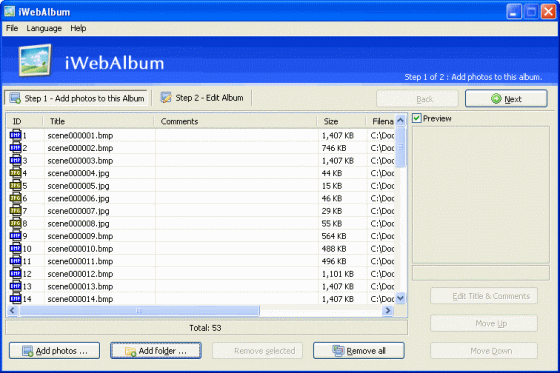Click the BMP file icon for row 10

pyautogui.click(x=15, y=248)
